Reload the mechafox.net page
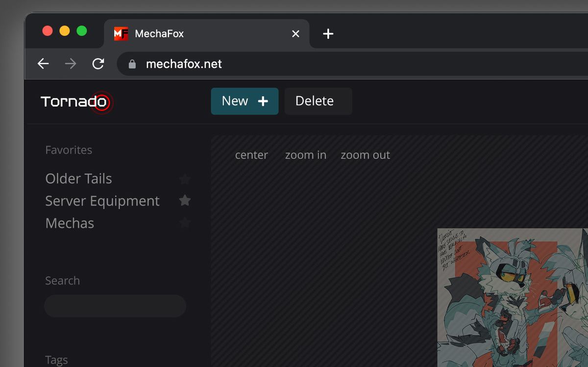 click(98, 64)
